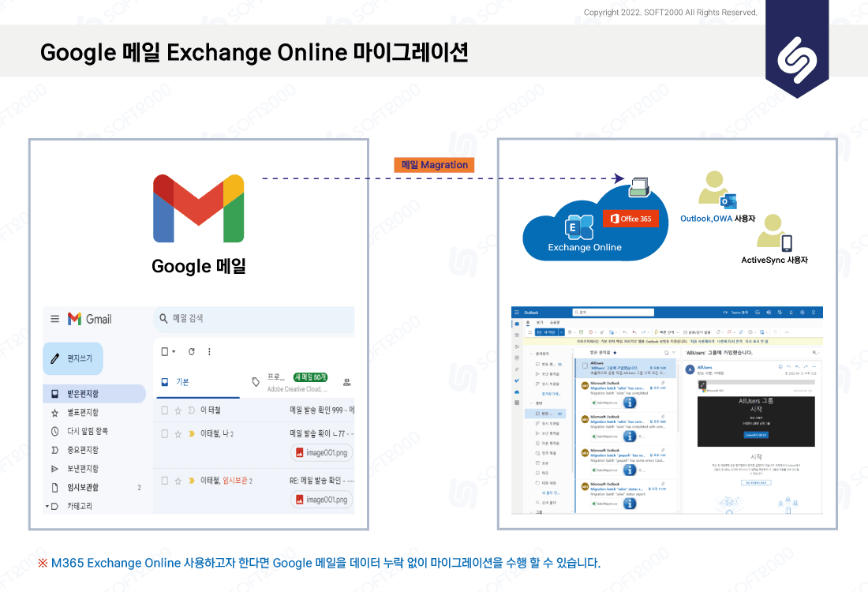The image size is (868, 592).
Task: Collapse the 폴더 section in Outlook folder pane
Action: tap(531, 403)
